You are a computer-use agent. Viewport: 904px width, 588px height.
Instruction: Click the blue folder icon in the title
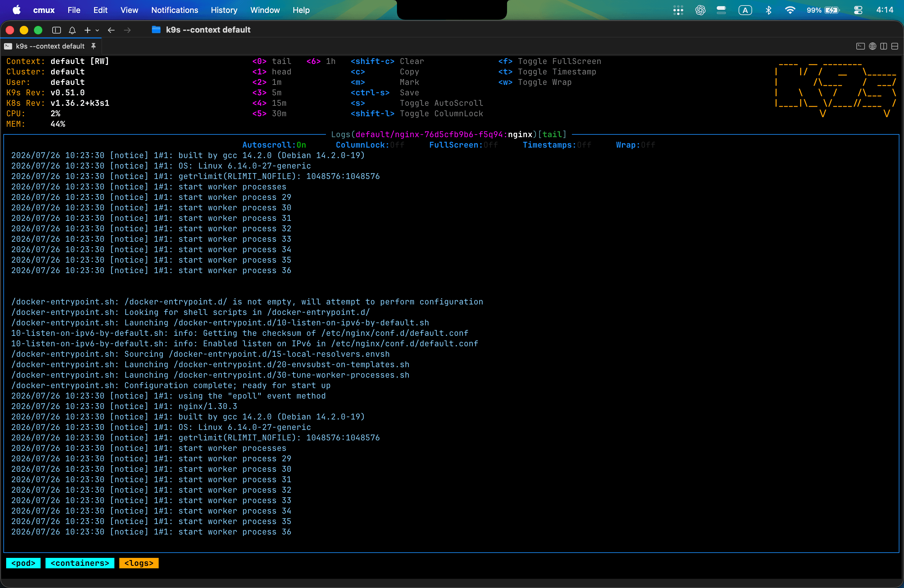coord(156,30)
